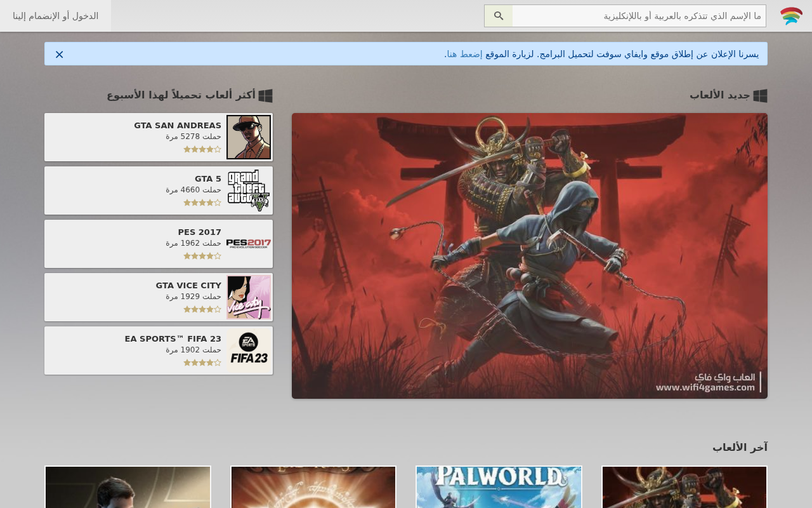This screenshot has width=812, height=508.
Task: Click the star rating under FIFA 23
Action: tap(202, 363)
